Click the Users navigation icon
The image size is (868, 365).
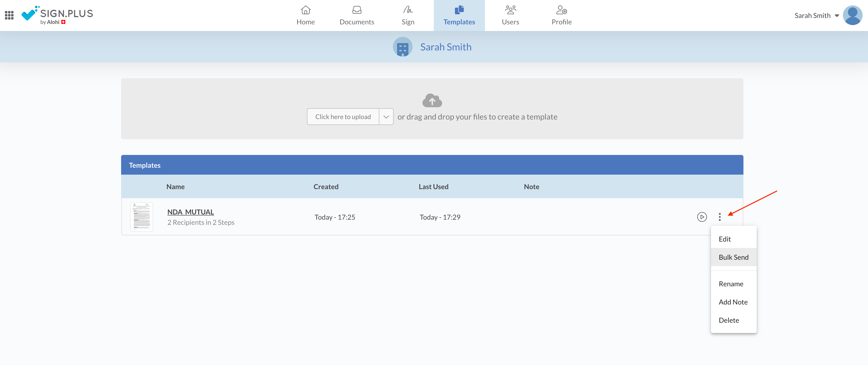coord(510,15)
